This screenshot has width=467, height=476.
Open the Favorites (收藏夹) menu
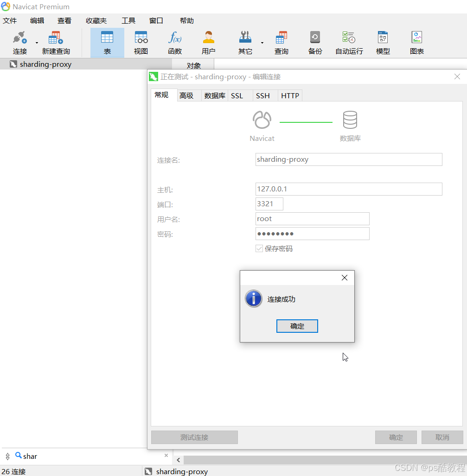pyautogui.click(x=96, y=21)
